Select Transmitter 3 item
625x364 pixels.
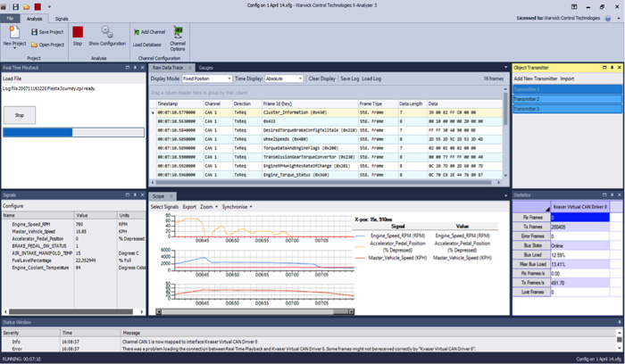567,109
